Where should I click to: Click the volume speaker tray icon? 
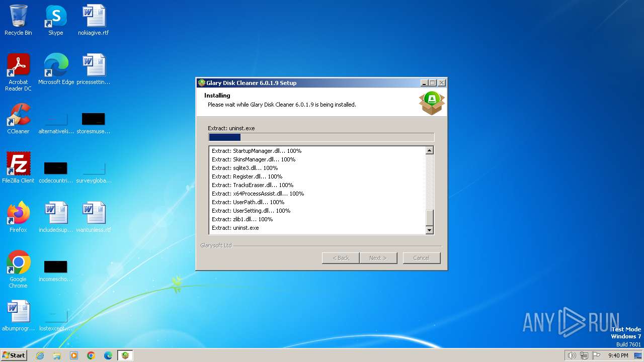pos(572,355)
